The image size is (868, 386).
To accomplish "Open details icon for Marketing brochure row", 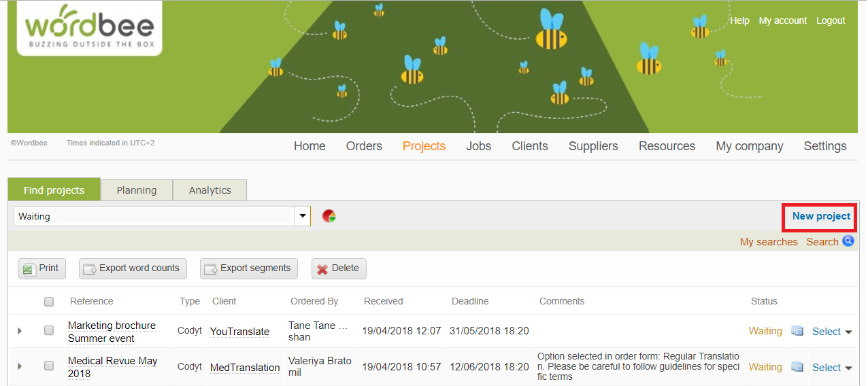I will coord(797,331).
